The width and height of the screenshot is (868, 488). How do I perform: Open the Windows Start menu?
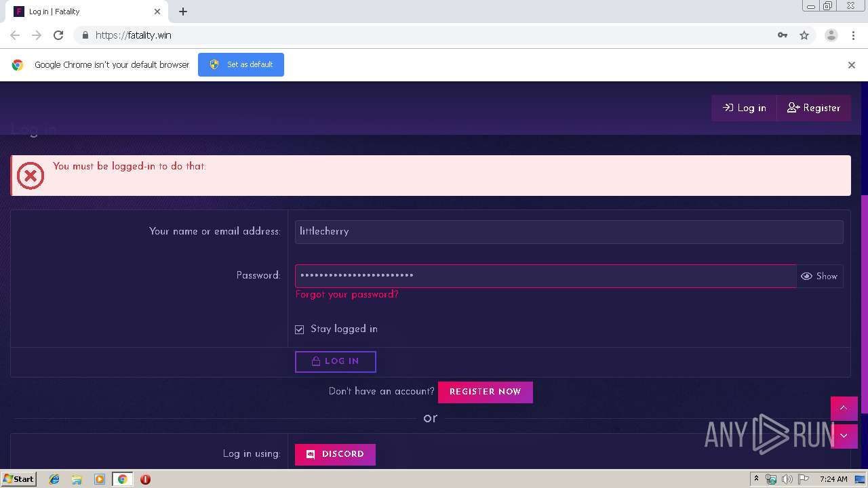18,479
